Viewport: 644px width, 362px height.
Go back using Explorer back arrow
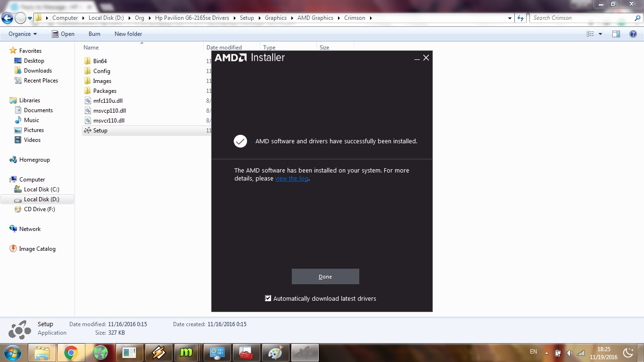[7, 18]
